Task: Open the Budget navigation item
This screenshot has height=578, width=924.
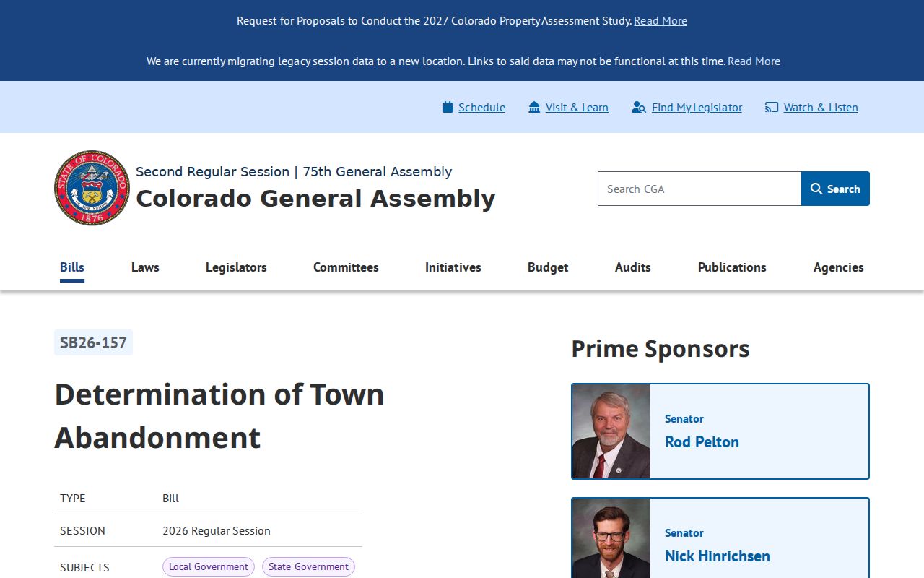Action: (548, 267)
